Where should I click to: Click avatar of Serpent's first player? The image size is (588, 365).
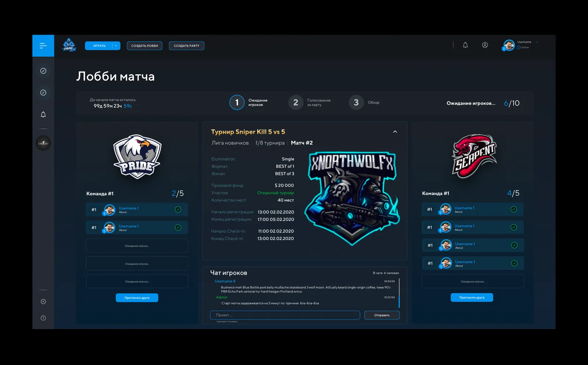tap(445, 209)
